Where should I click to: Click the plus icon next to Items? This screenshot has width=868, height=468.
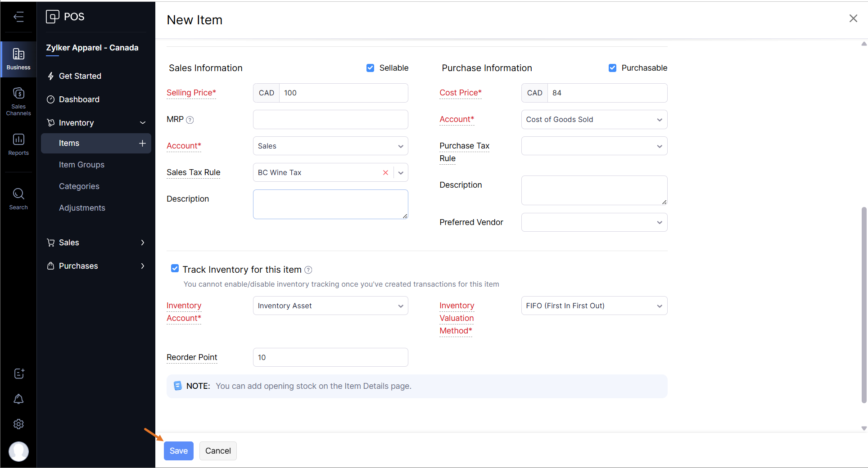142,143
